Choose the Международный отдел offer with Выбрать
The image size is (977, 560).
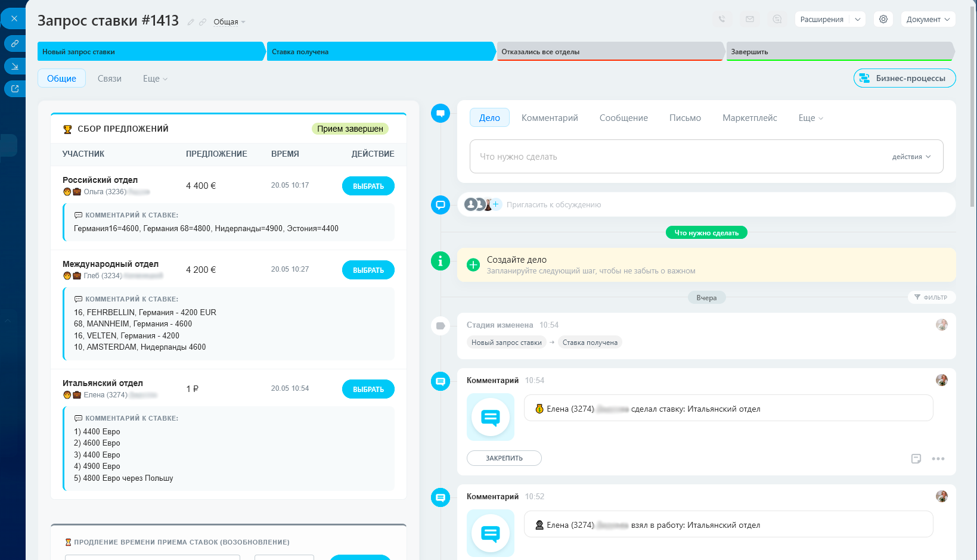pos(368,270)
